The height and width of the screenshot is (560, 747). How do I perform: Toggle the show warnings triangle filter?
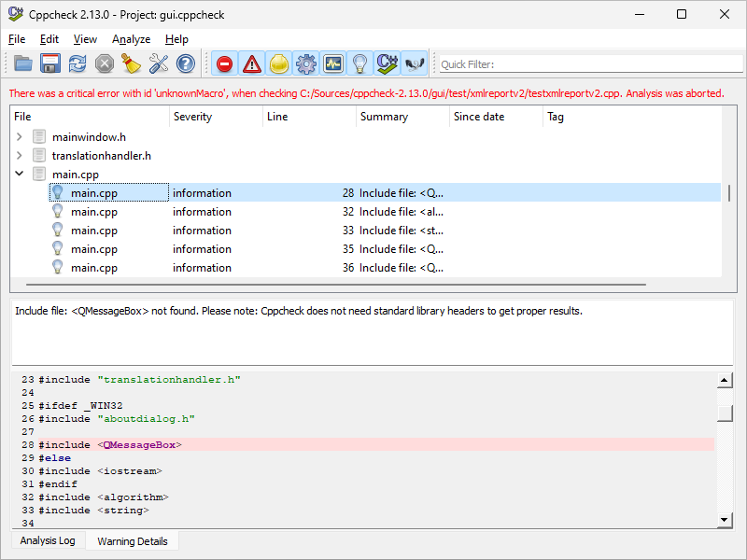(251, 63)
